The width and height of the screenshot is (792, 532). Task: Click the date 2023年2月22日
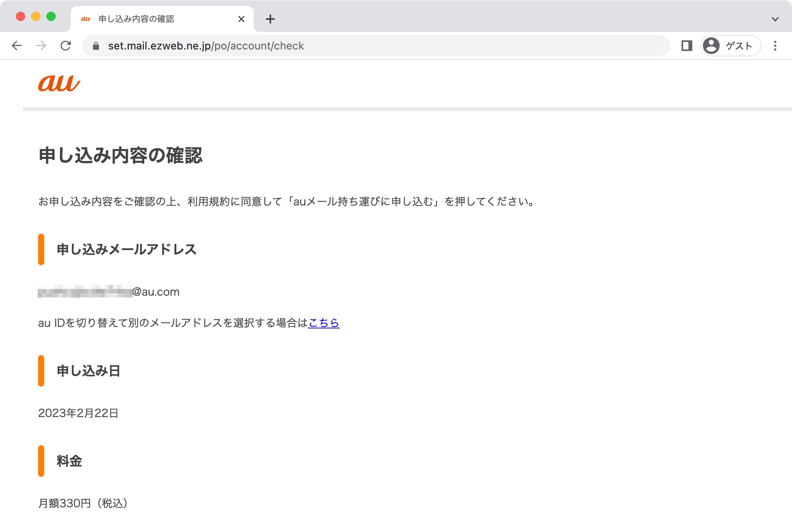pyautogui.click(x=78, y=413)
